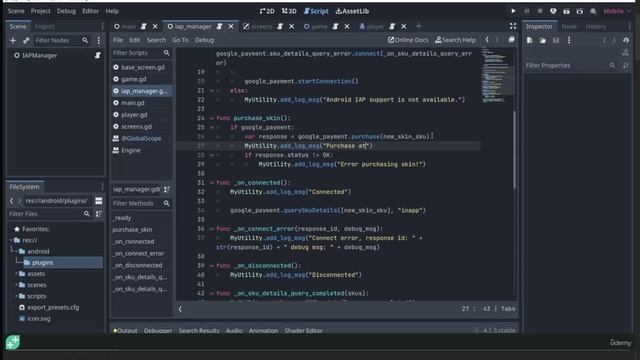Close the iap_manager scene tab

231,27
